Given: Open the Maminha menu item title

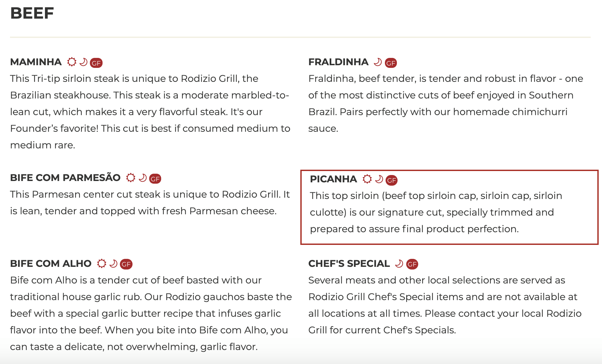Looking at the screenshot, I should pos(36,62).
